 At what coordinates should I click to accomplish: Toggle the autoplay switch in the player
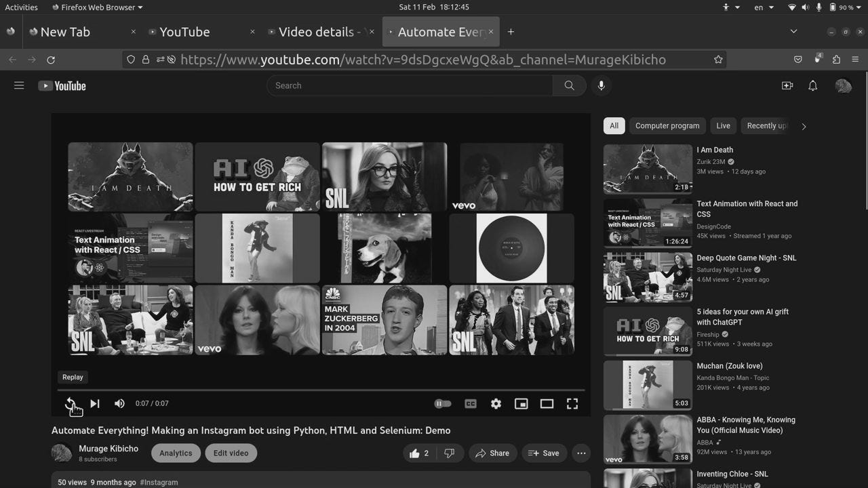coord(443,403)
